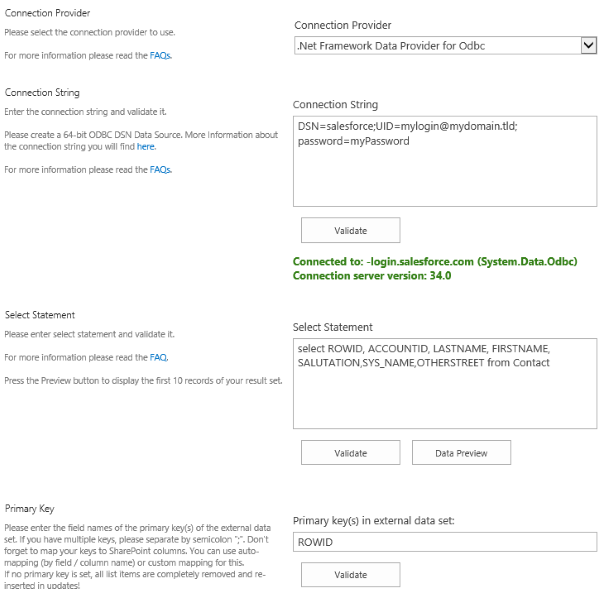Screen dimensions: 600x589
Task: Click the Data Preview button
Action: (461, 453)
